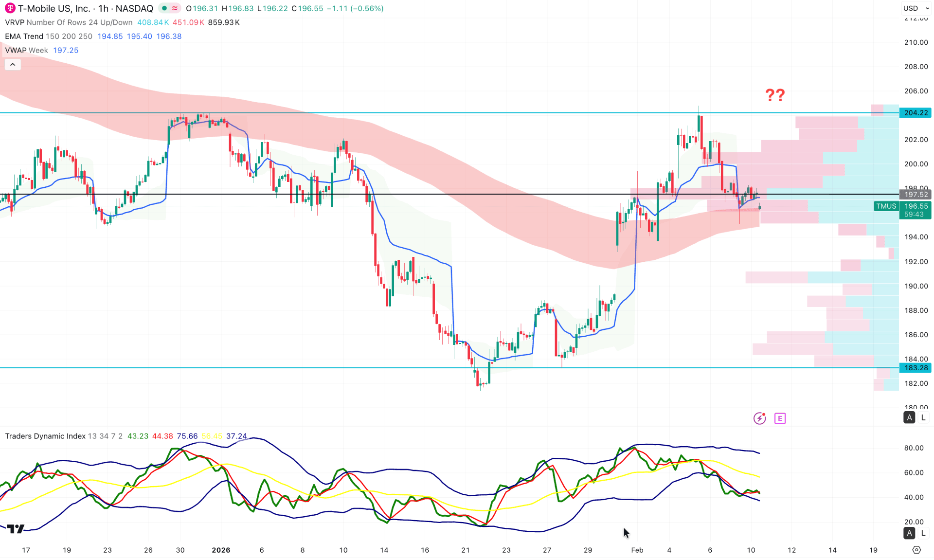
Task: Toggle auto scale A on price axis
Action: point(909,417)
